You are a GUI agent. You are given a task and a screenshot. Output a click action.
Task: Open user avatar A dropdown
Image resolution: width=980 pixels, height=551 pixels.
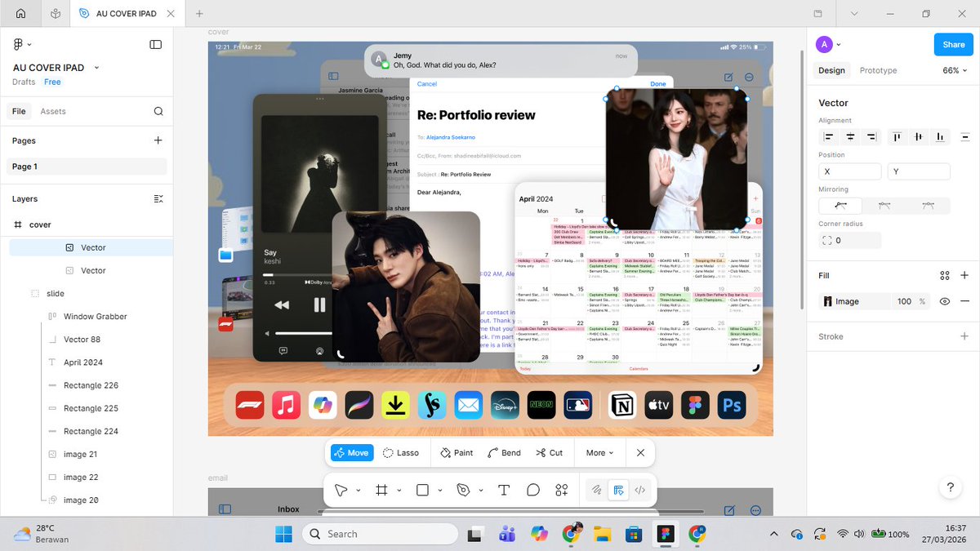tap(829, 44)
